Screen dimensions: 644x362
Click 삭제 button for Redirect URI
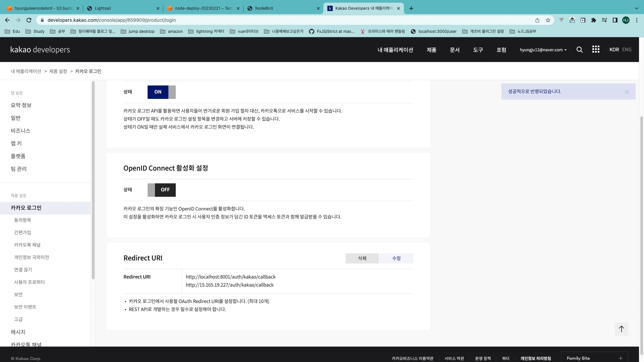(x=362, y=258)
